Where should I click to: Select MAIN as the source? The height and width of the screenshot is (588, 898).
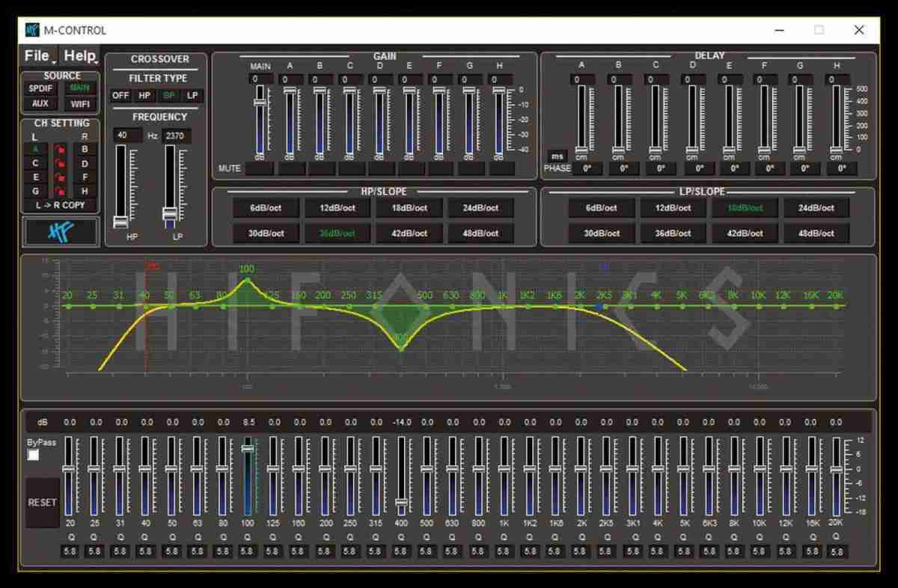(80, 88)
